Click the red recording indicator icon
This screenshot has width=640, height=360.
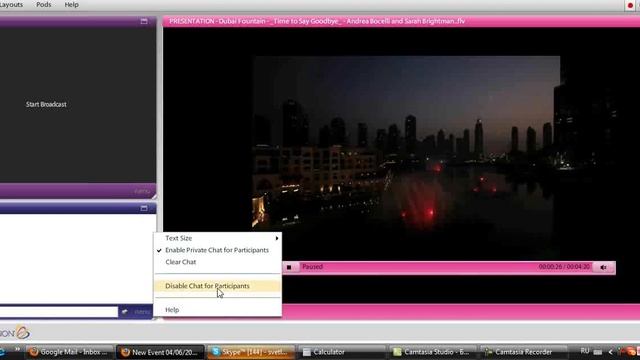coord(630,5)
